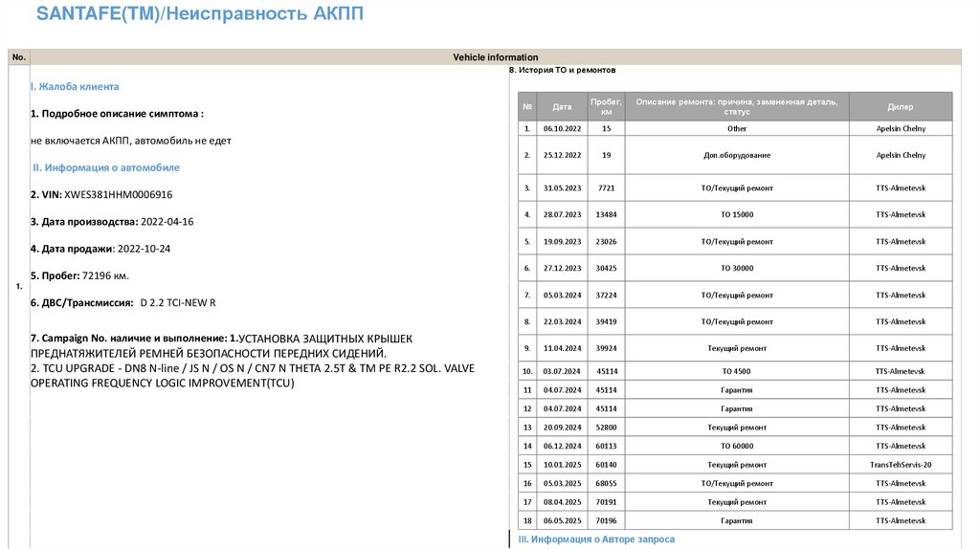The height and width of the screenshot is (549, 980).
Task: Click mileage cell 7721
Action: (x=606, y=188)
